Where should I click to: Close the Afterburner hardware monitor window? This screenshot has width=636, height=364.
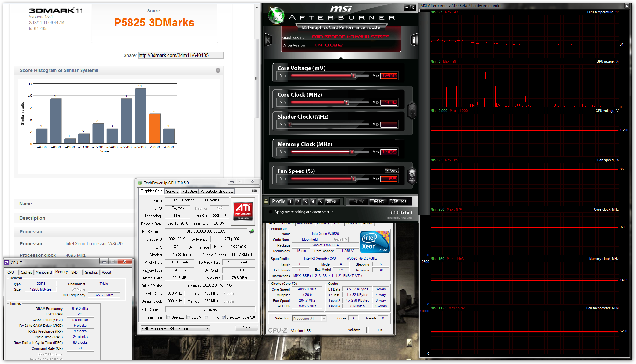[x=626, y=6]
